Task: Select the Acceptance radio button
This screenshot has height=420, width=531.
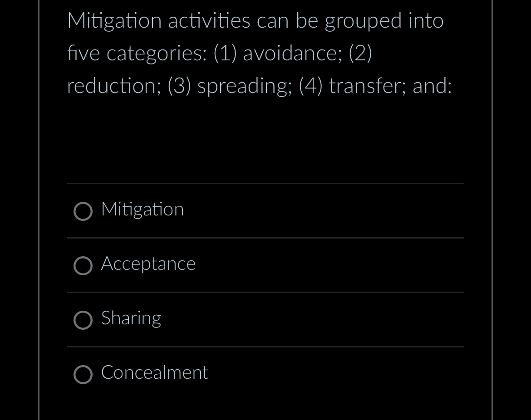Action: 83,266
